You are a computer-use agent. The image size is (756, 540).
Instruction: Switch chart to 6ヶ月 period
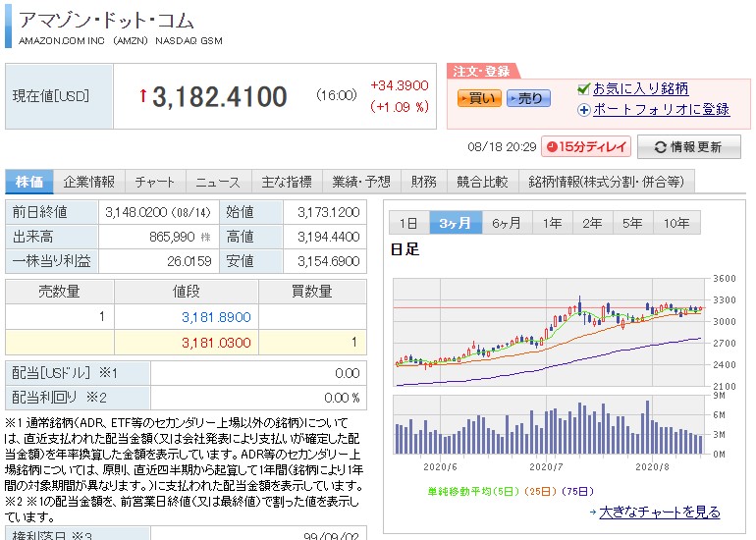507,223
